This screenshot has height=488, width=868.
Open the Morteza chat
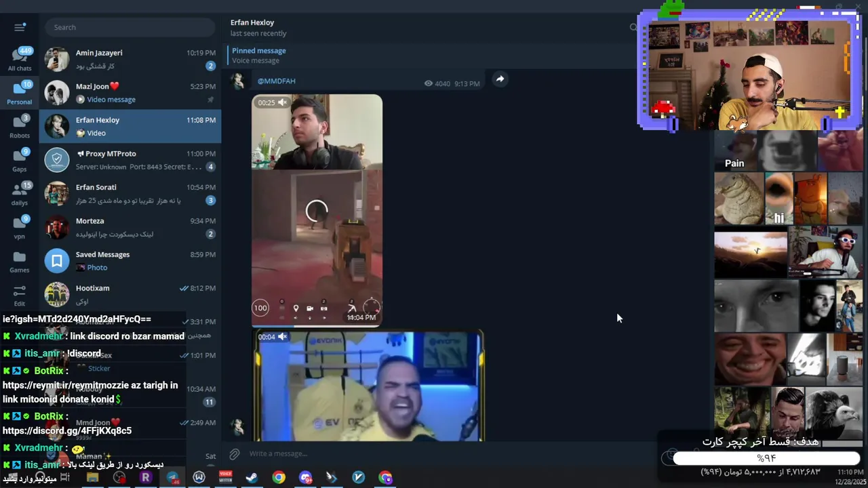tap(130, 227)
